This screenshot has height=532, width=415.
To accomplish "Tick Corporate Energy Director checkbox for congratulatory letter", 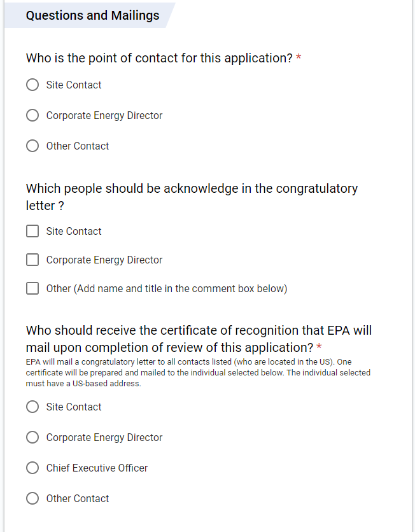I will pos(32,260).
